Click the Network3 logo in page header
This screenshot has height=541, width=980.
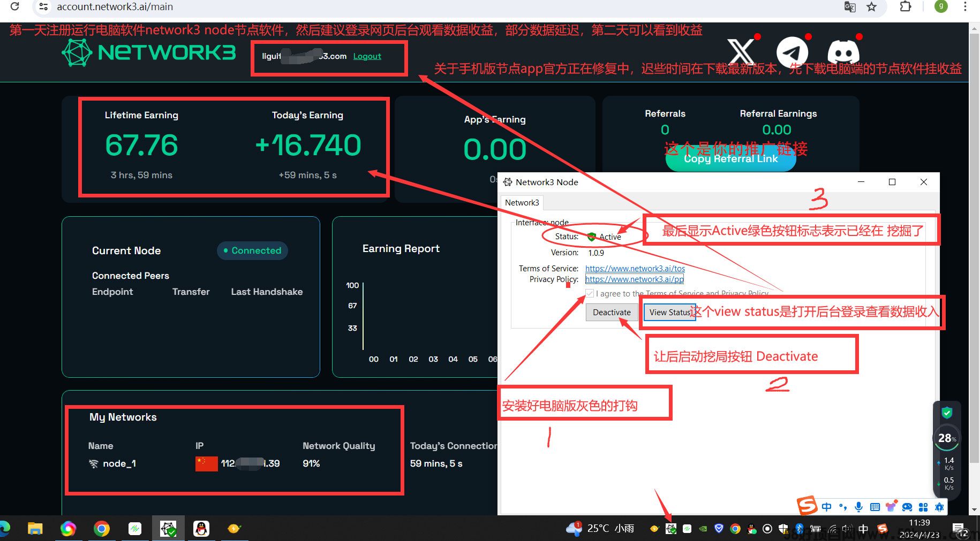[149, 52]
